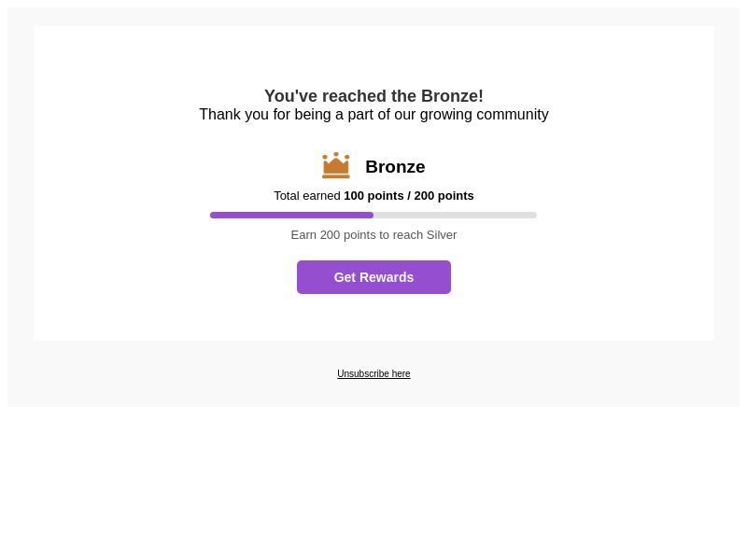Click the purple filled part of progress bar
Image resolution: width=747 pixels, height=560 pixels.
291,216
